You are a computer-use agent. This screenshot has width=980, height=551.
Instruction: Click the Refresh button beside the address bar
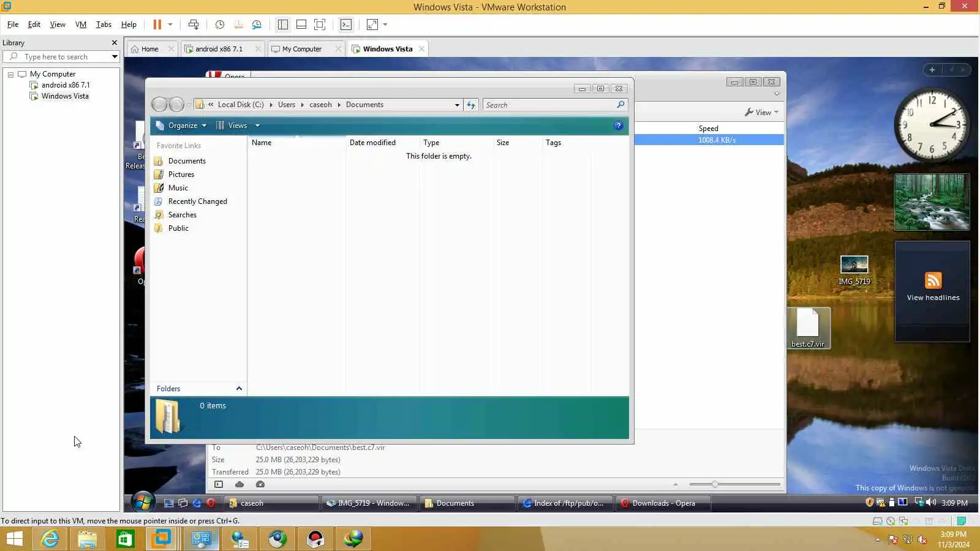471,105
